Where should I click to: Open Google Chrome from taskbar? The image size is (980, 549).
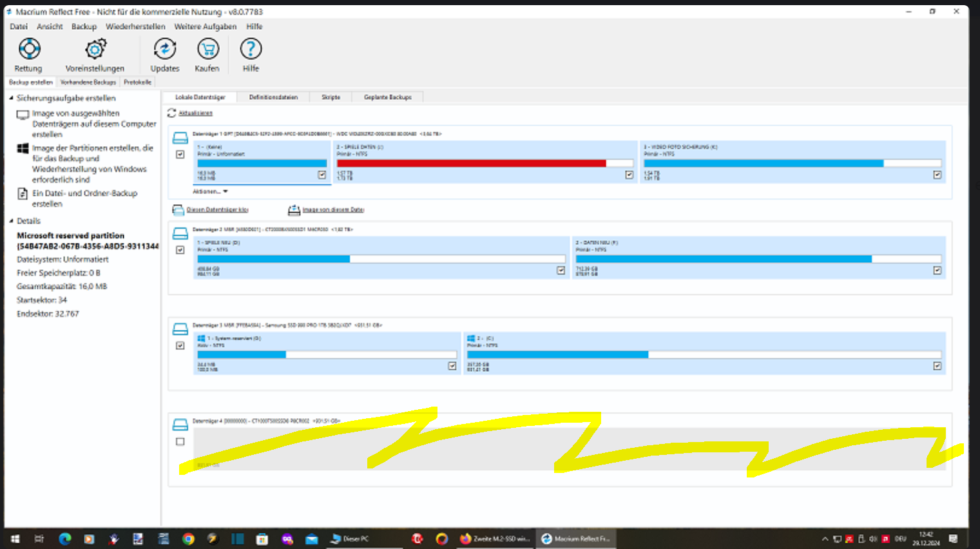coord(188,539)
